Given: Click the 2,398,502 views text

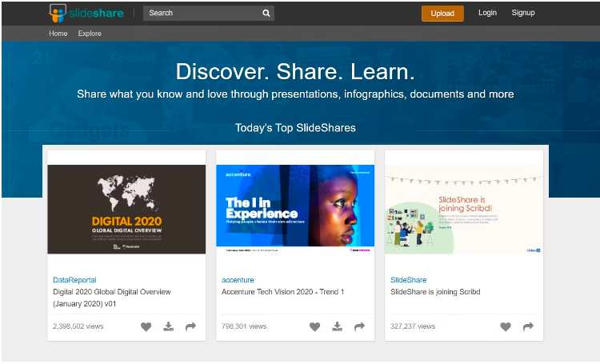Looking at the screenshot, I should point(78,326).
